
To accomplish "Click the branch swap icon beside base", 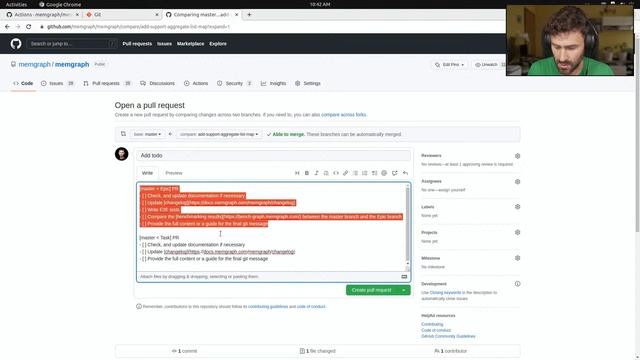I will click(123, 134).
